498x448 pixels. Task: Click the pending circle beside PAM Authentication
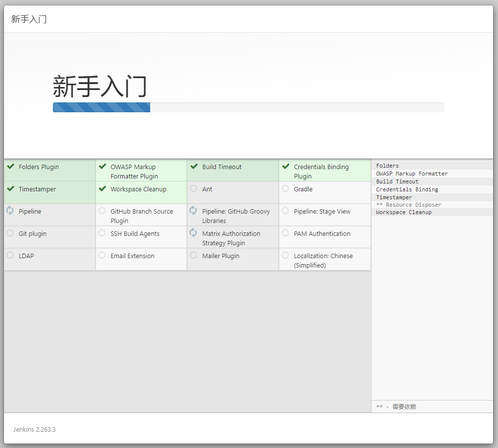[x=285, y=233]
